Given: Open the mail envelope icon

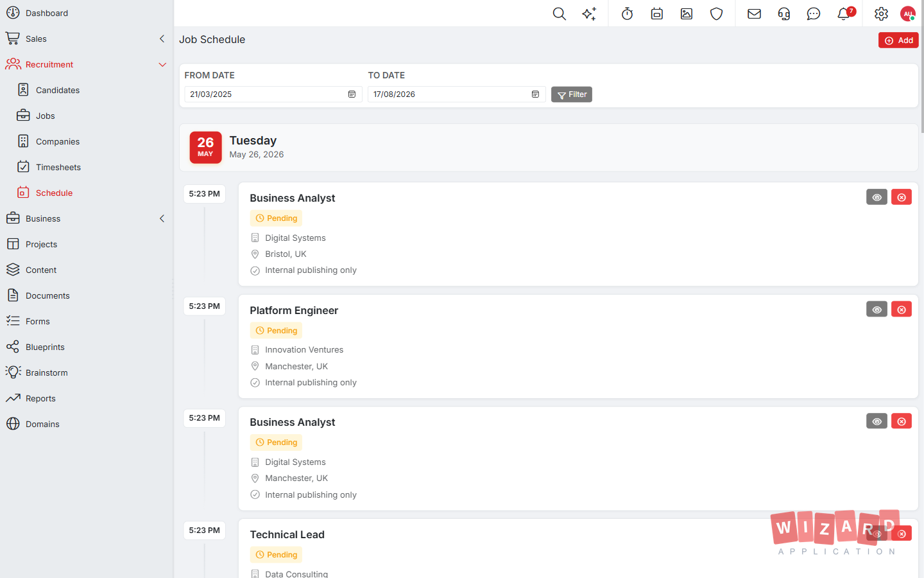Looking at the screenshot, I should [754, 13].
